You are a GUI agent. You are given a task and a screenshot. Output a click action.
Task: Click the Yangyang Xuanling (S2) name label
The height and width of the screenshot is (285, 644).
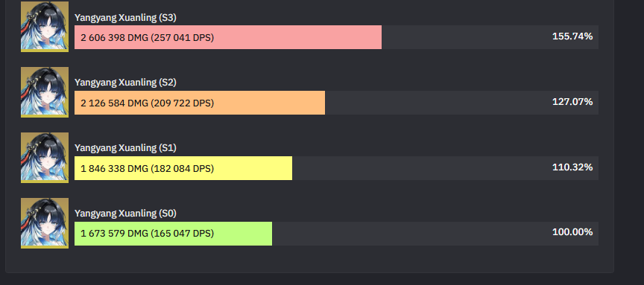tap(125, 83)
